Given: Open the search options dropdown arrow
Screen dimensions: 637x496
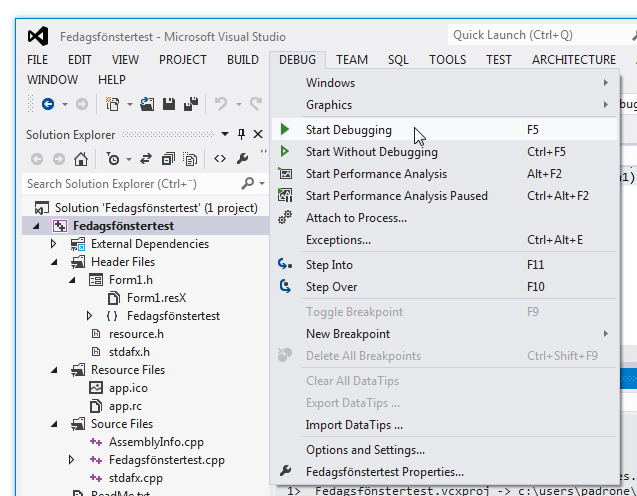Looking at the screenshot, I should click(x=262, y=184).
